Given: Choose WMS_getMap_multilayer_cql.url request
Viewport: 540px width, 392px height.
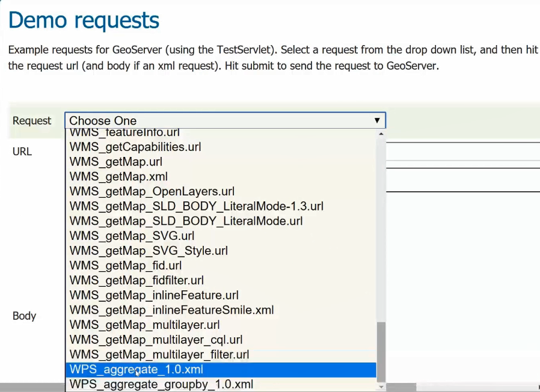Looking at the screenshot, I should pos(221,340).
